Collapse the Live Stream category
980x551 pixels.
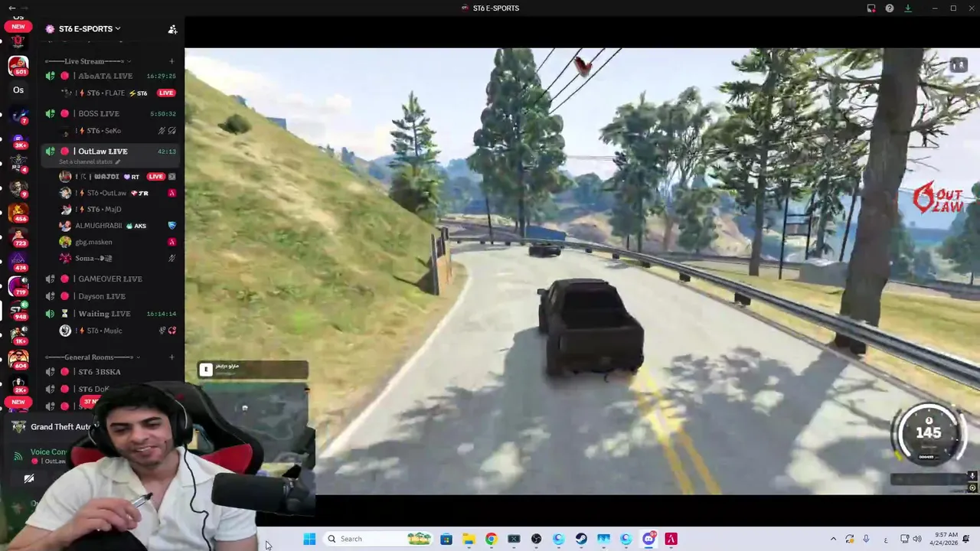pos(88,61)
